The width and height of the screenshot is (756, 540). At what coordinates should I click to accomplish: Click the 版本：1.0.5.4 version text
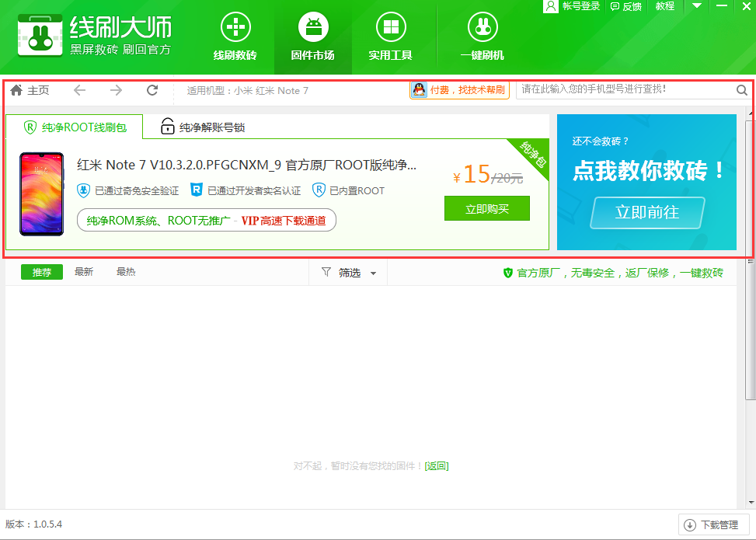point(33,524)
